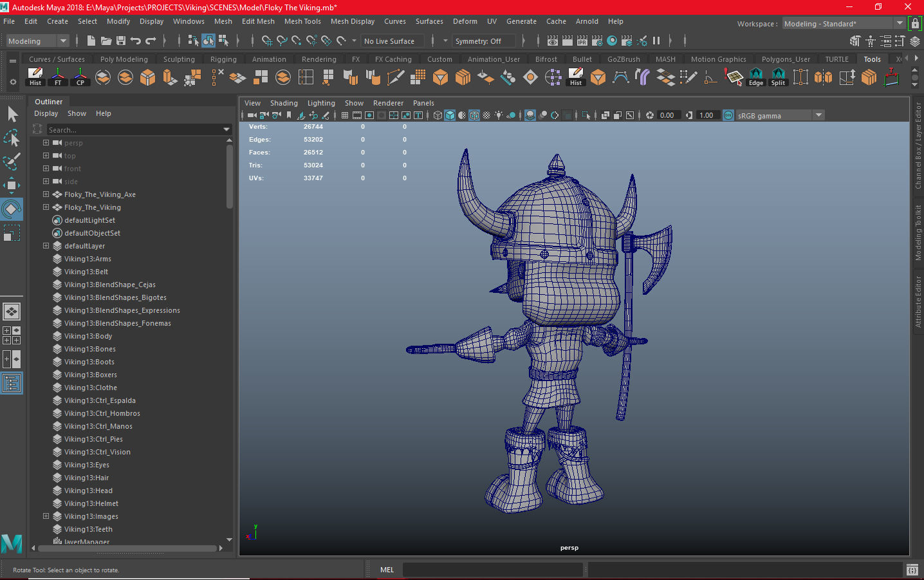Click the Outliner horizontal scrollbar

(x=127, y=548)
